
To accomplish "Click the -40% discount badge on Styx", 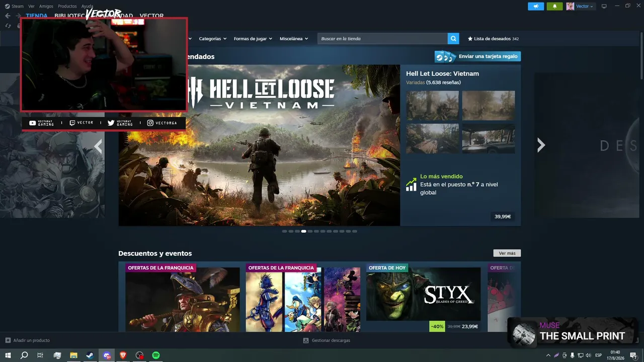I will [x=437, y=326].
